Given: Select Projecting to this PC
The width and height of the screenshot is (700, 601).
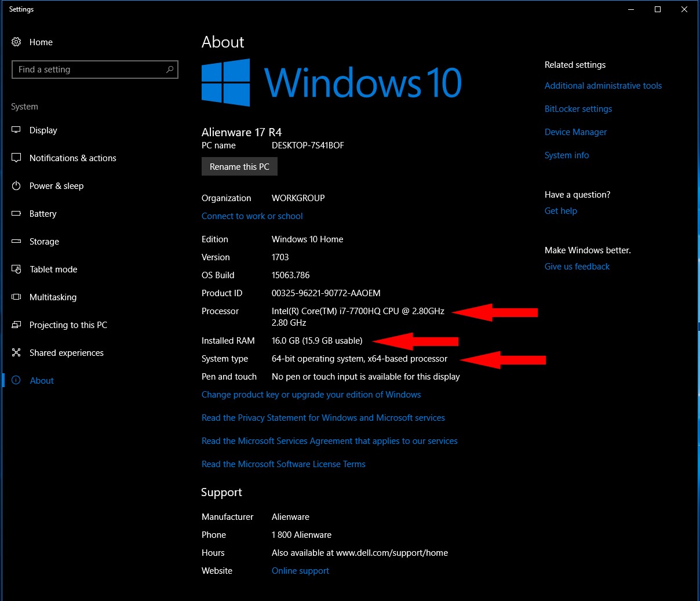Looking at the screenshot, I should (68, 325).
